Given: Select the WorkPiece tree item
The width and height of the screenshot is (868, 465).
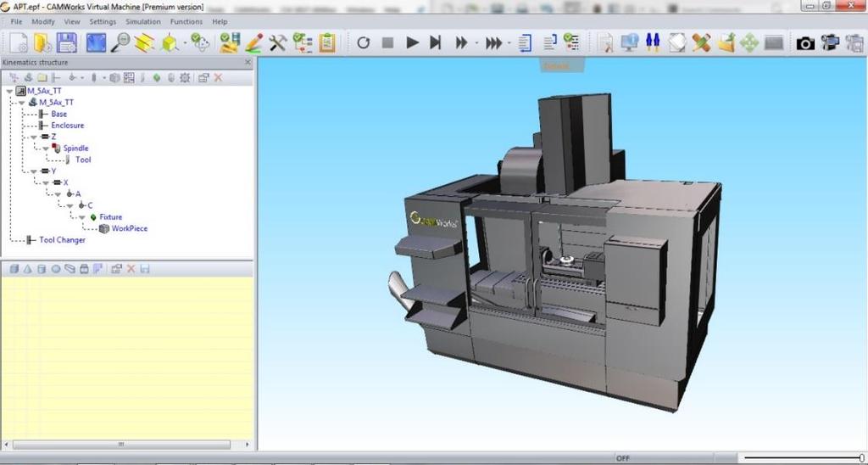Looking at the screenshot, I should (130, 228).
